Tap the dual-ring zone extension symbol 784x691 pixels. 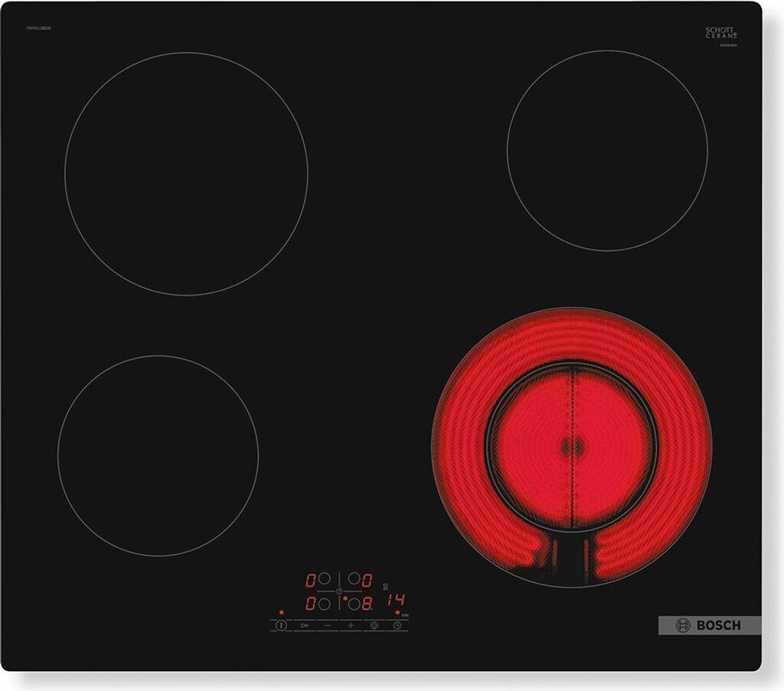pyautogui.click(x=374, y=626)
